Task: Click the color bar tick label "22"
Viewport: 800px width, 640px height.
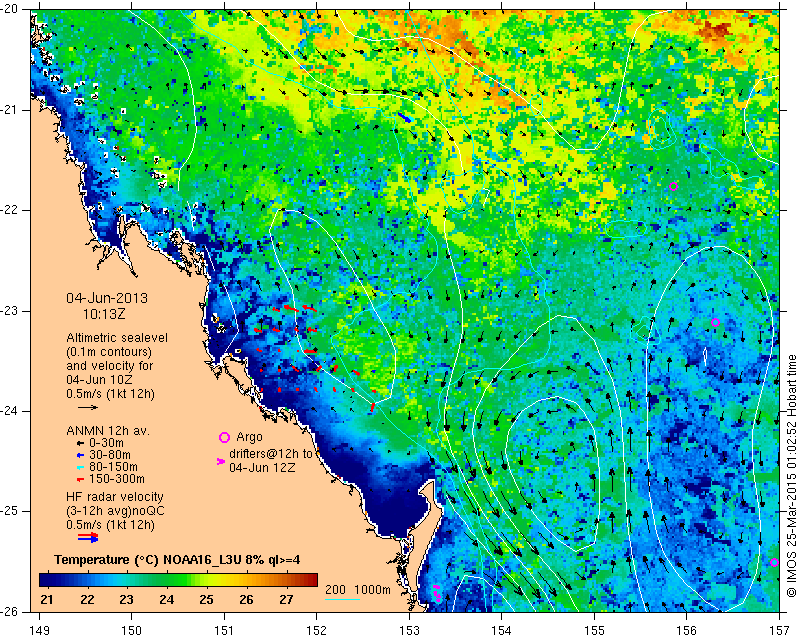Action: click(87, 599)
